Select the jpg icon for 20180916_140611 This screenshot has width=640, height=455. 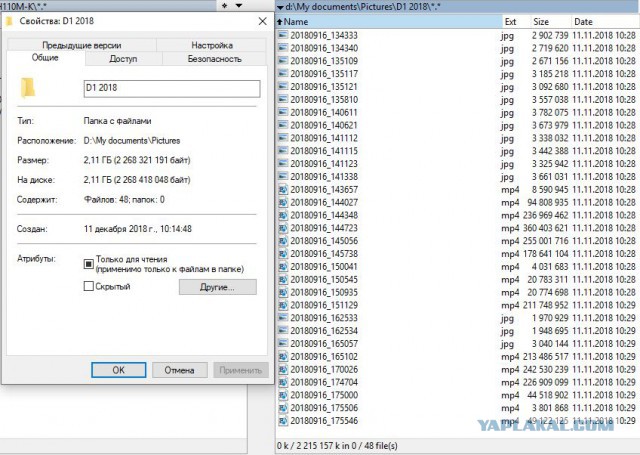[x=283, y=112]
